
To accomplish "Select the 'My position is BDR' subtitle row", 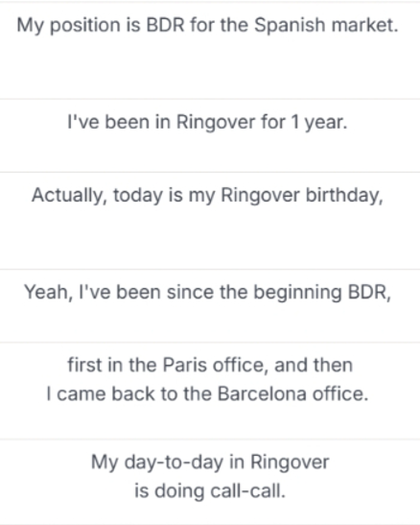I will [210, 51].
